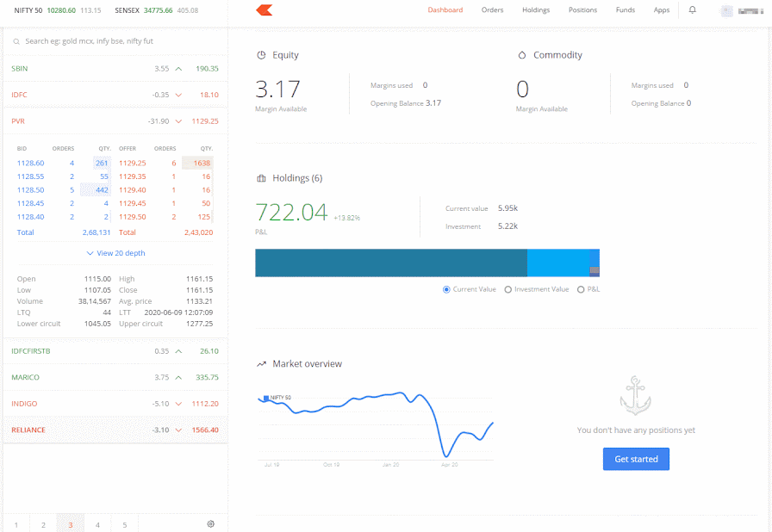Open the notifications bell
This screenshot has width=772, height=532.
tap(692, 9)
